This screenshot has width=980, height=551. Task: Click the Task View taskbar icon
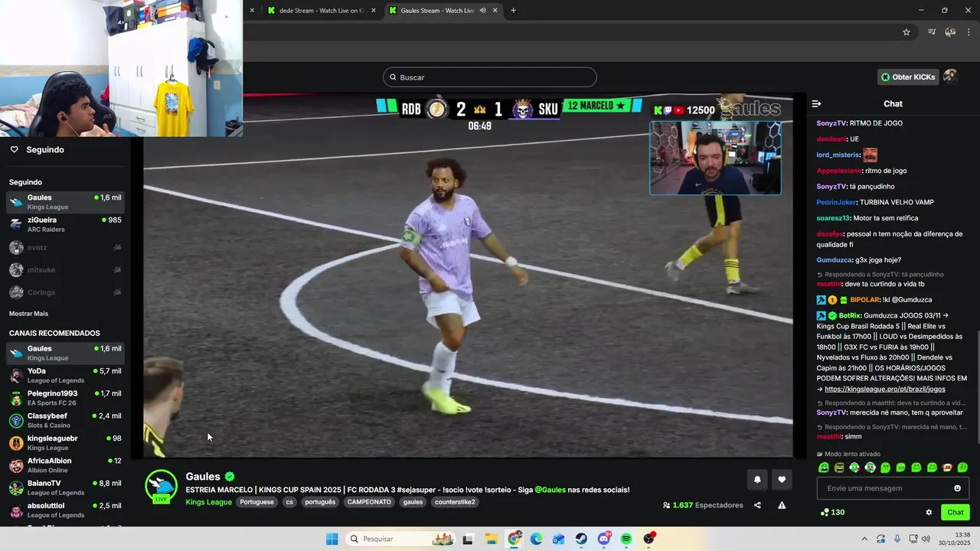469,539
